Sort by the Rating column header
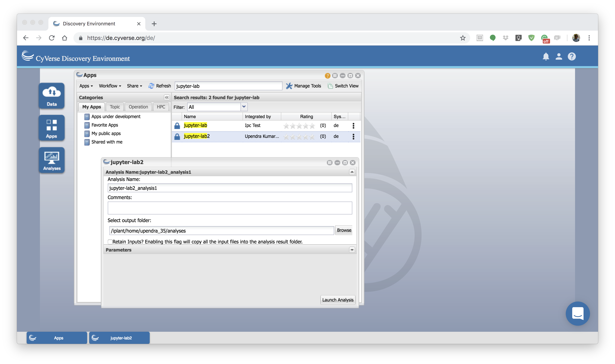The image size is (615, 364). [306, 116]
